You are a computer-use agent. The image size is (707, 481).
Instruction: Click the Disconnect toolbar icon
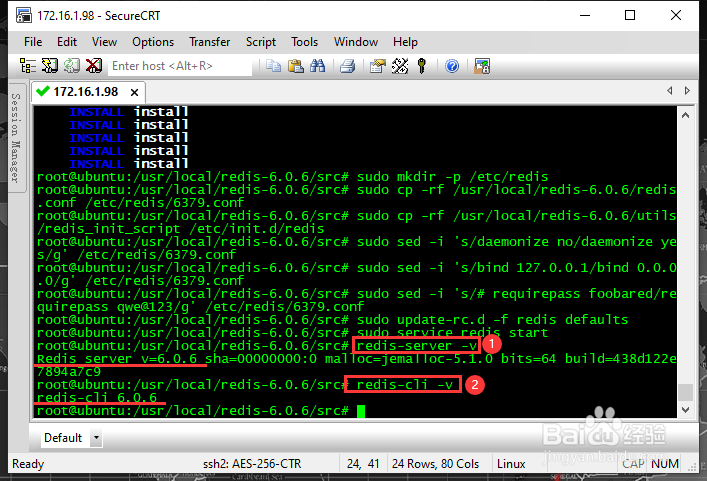94,66
